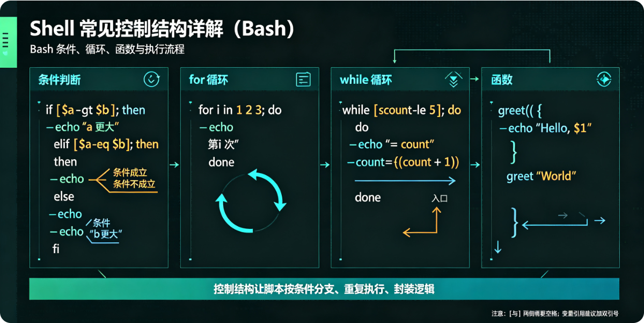The height and width of the screenshot is (323, 644).
Task: Click the 条件不成立 annotation label
Action: (134, 184)
